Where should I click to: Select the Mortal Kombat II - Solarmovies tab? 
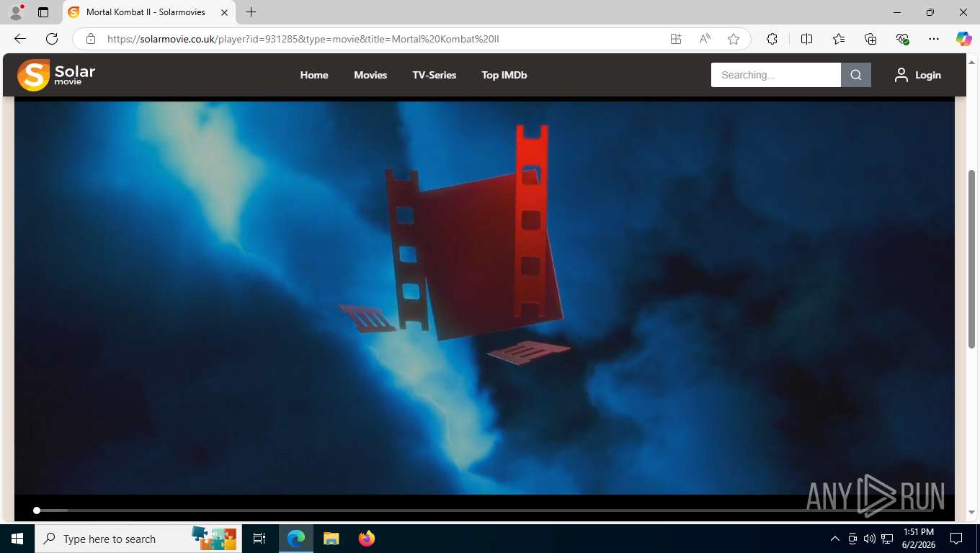[x=148, y=12]
